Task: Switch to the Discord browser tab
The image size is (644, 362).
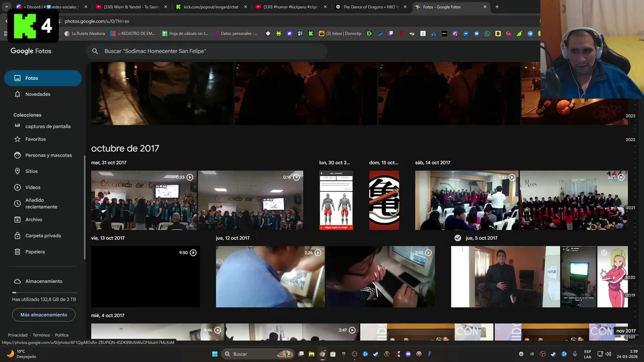Action: click(x=52, y=7)
